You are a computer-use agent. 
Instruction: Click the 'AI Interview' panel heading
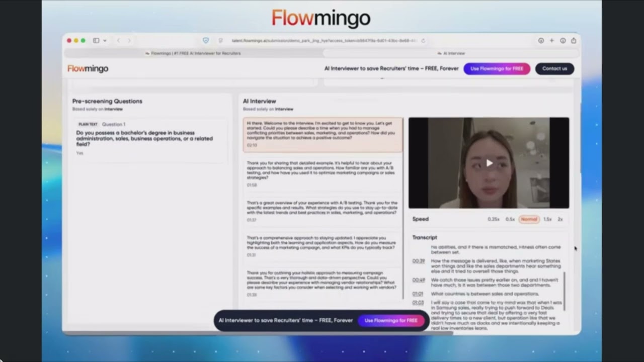[260, 101]
